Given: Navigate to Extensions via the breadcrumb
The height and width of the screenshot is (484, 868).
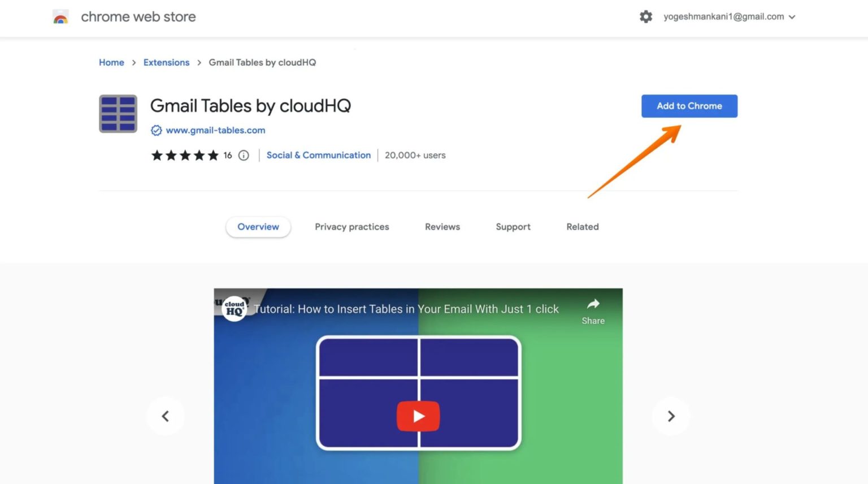Looking at the screenshot, I should pyautogui.click(x=166, y=62).
